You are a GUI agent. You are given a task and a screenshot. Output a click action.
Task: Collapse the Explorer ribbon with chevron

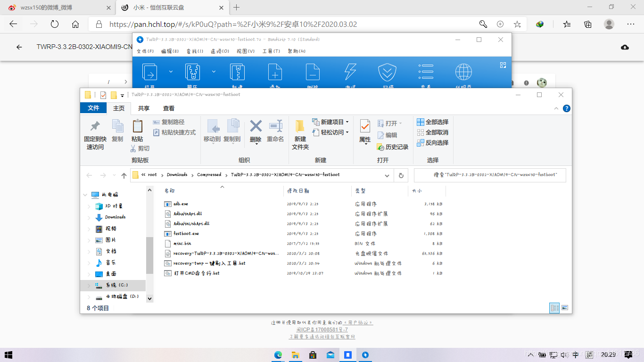point(556,108)
